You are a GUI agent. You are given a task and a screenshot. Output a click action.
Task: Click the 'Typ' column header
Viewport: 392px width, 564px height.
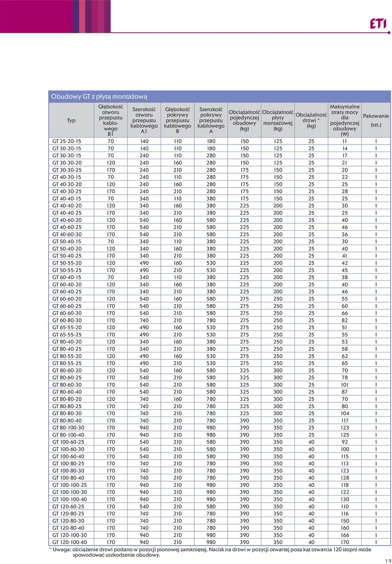click(x=71, y=120)
